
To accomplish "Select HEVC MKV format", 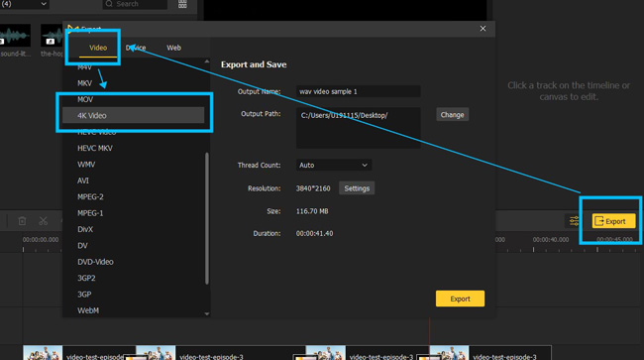I will 95,148.
